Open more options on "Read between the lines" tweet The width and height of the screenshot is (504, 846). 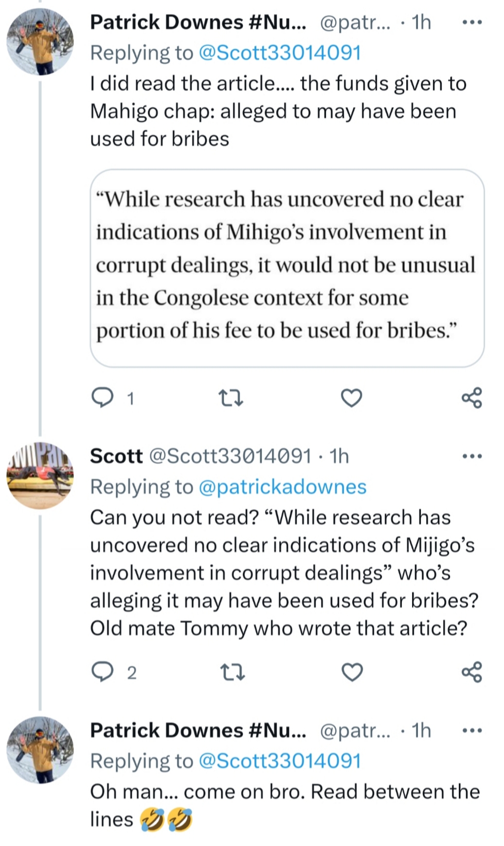point(472,731)
